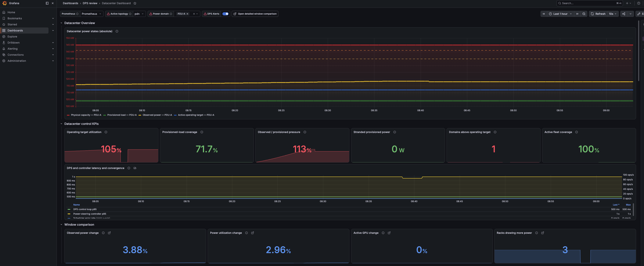
Task: Open detailed window comparison link
Action: click(255, 14)
